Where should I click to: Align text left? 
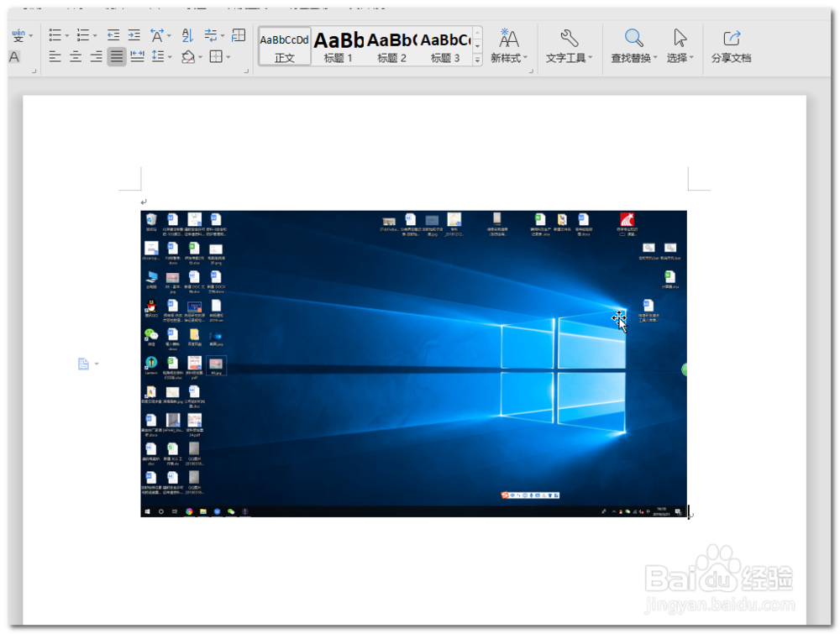[55, 56]
